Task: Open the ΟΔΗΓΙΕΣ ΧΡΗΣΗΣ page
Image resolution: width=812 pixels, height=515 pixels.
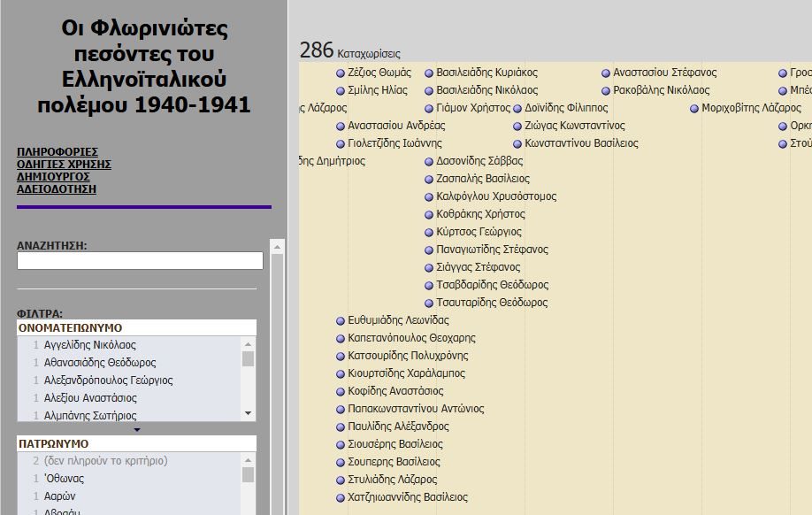Action: (64, 165)
